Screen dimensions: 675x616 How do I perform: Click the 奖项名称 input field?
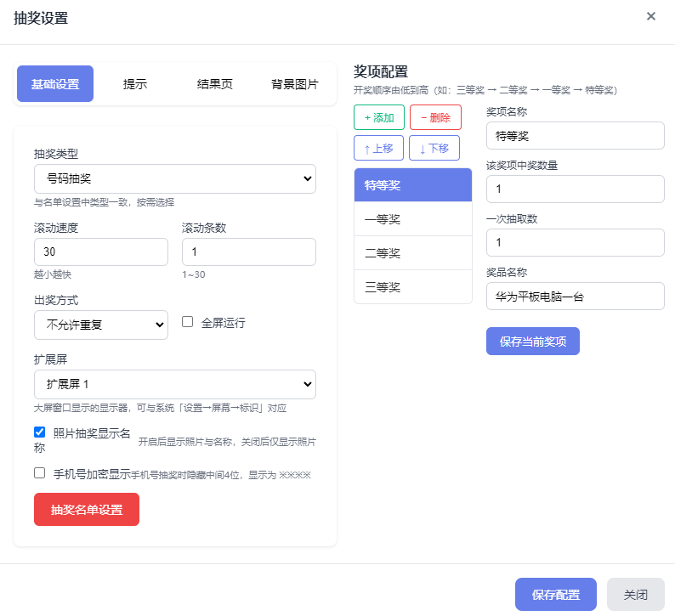pos(576,136)
